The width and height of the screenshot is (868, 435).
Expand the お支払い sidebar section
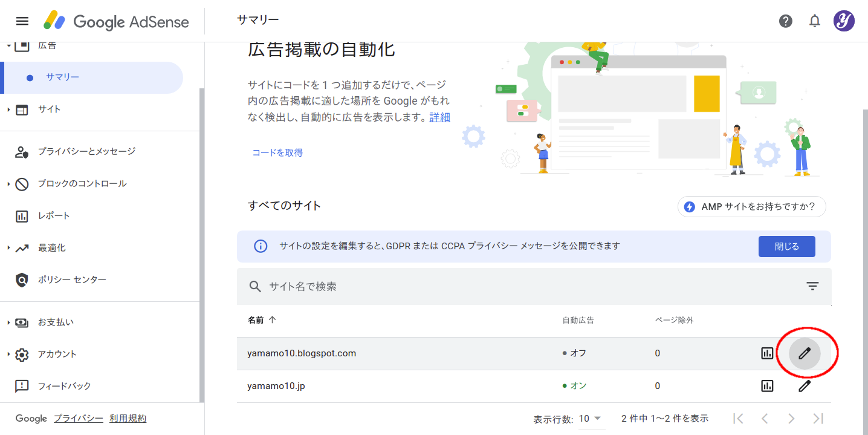tap(8, 322)
